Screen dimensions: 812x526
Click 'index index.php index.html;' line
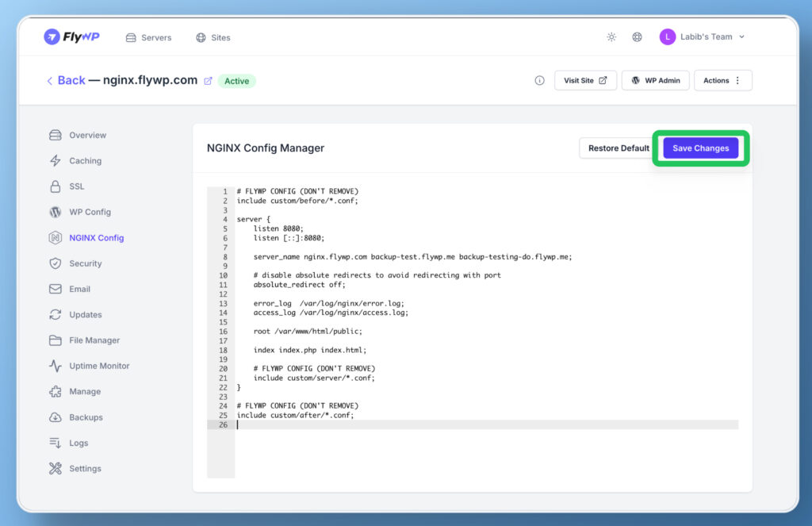pyautogui.click(x=310, y=350)
